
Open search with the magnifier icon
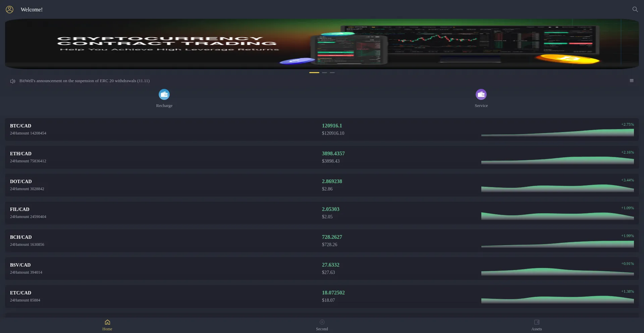coord(635,9)
